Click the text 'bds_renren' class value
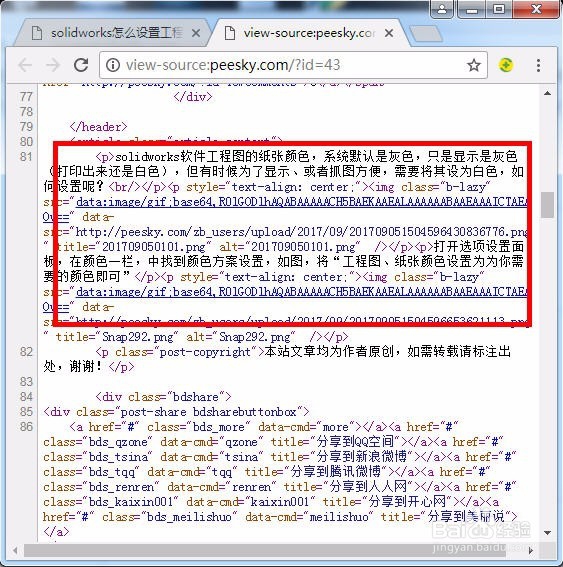 (121, 487)
